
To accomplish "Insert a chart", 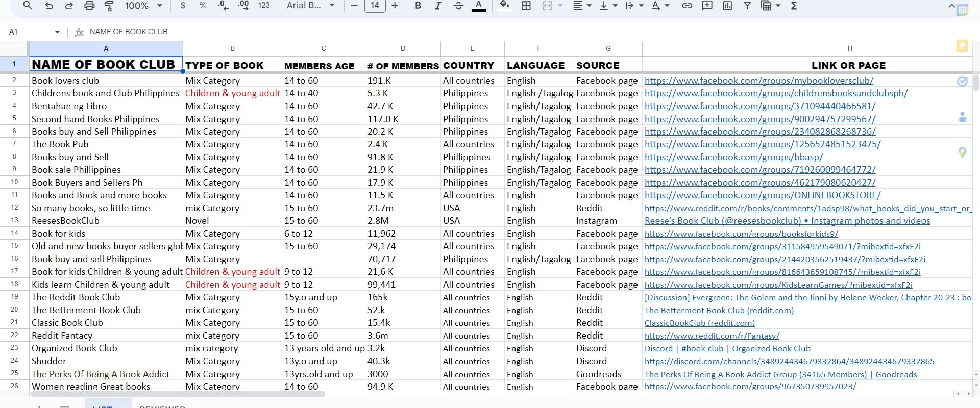I will click(727, 6).
